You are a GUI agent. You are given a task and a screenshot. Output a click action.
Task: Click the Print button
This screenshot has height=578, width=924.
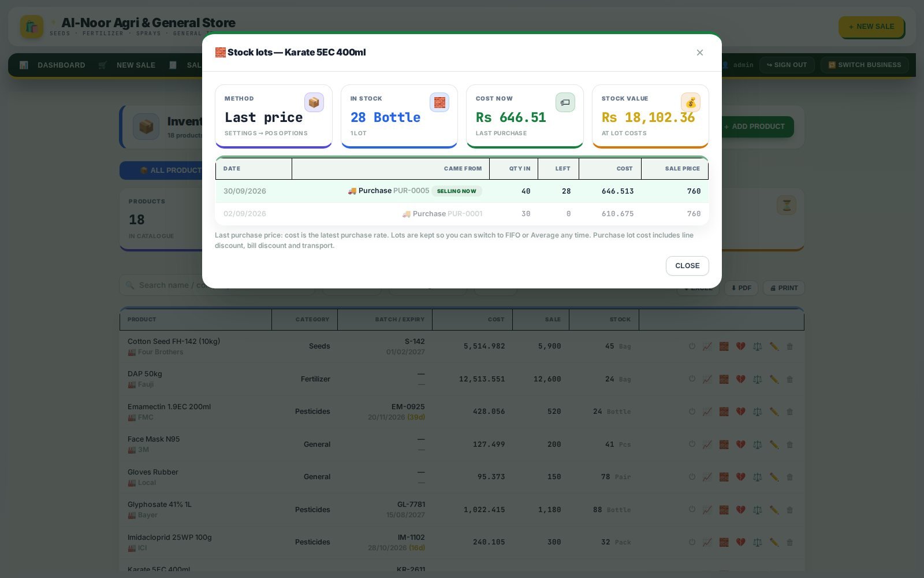tap(784, 288)
